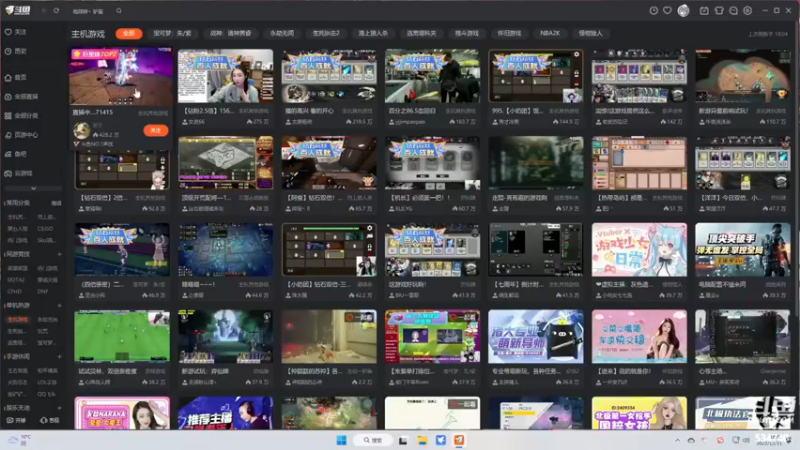Open watch history clock icon at top right
This screenshot has width=800, height=450.
[653, 11]
